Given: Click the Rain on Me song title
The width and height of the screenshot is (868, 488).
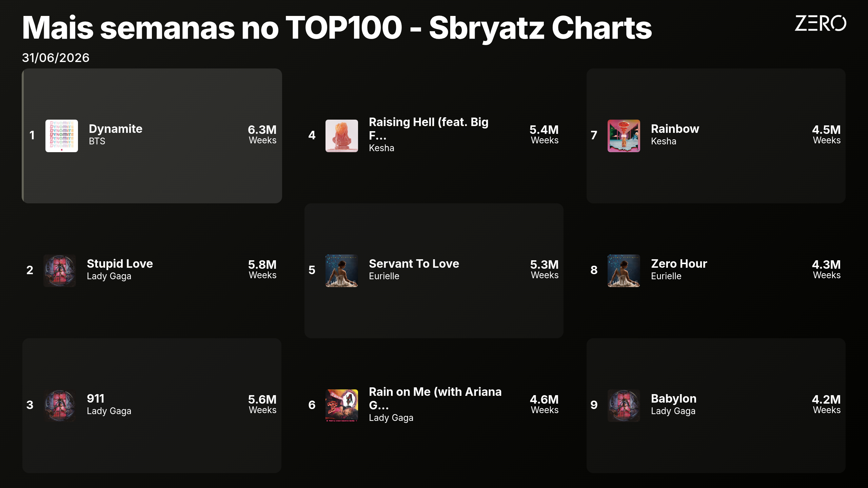Looking at the screenshot, I should tap(435, 398).
